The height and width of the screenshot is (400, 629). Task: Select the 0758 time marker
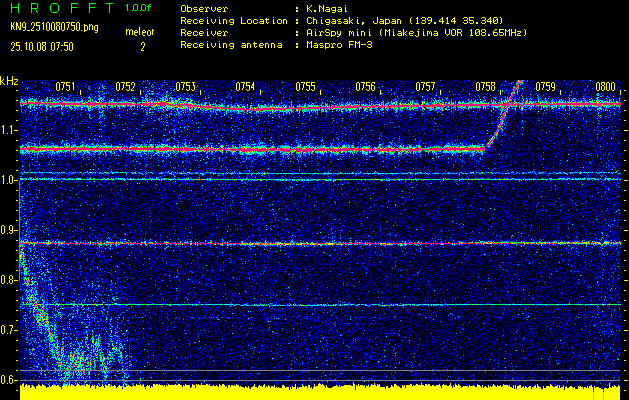coord(486,87)
